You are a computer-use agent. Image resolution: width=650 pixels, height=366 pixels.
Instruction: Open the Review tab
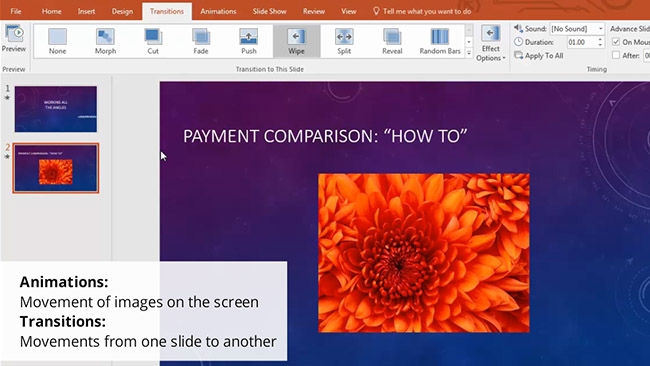[314, 11]
